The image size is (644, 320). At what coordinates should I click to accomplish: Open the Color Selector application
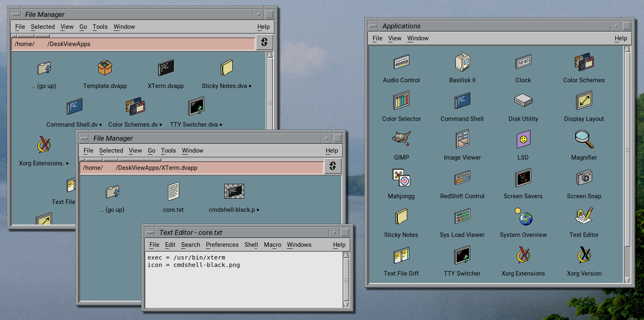pos(401,101)
